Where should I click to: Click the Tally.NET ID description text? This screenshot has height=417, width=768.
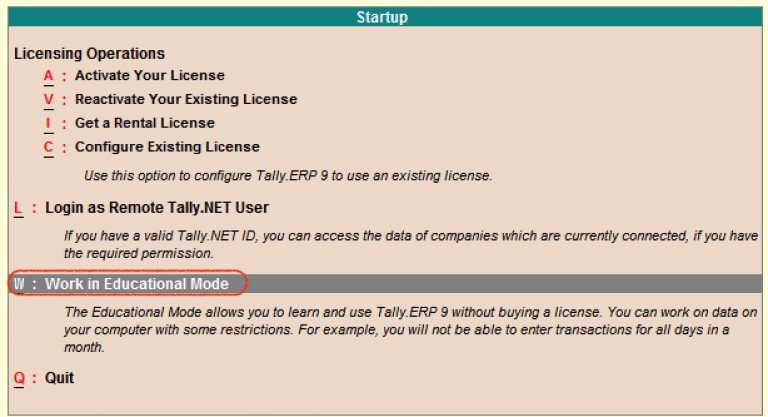410,245
